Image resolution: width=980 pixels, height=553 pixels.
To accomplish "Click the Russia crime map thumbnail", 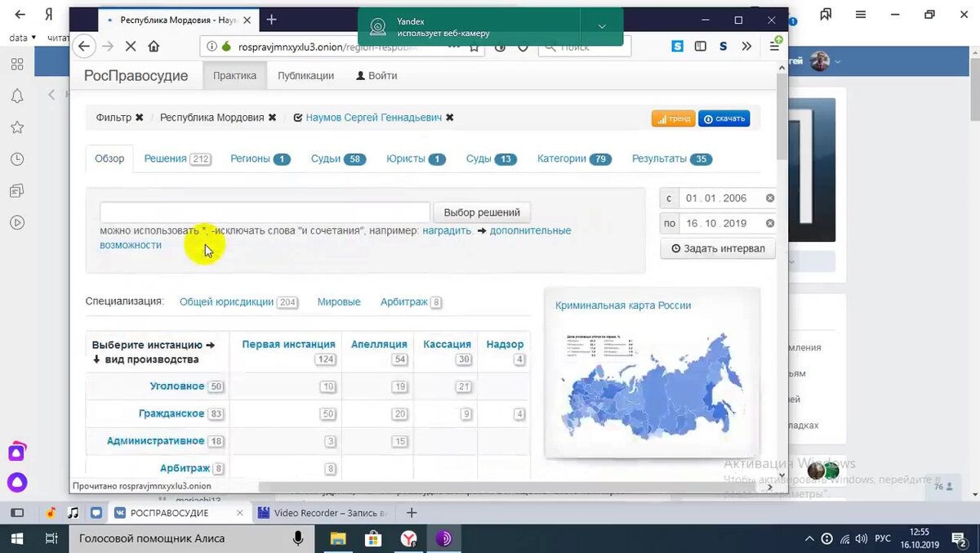I will 652,385.
